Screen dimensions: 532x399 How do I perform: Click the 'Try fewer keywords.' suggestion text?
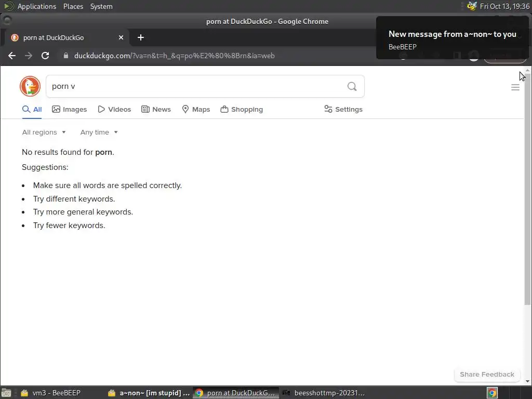tap(69, 225)
